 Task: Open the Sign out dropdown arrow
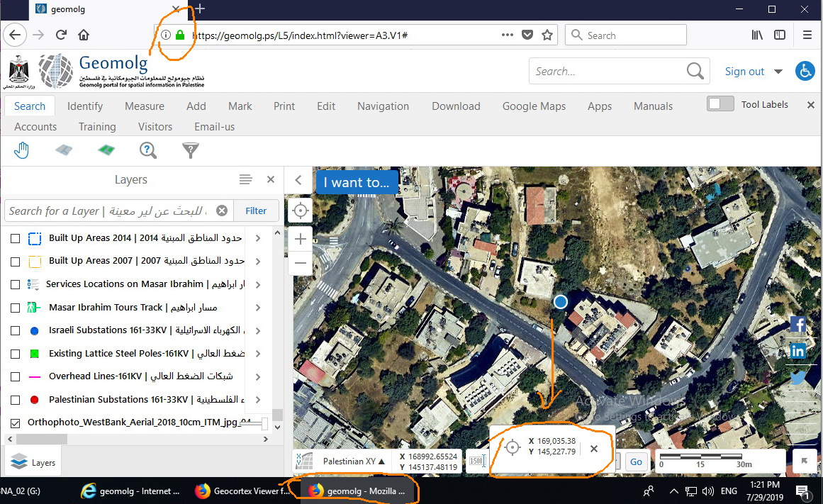click(x=778, y=72)
